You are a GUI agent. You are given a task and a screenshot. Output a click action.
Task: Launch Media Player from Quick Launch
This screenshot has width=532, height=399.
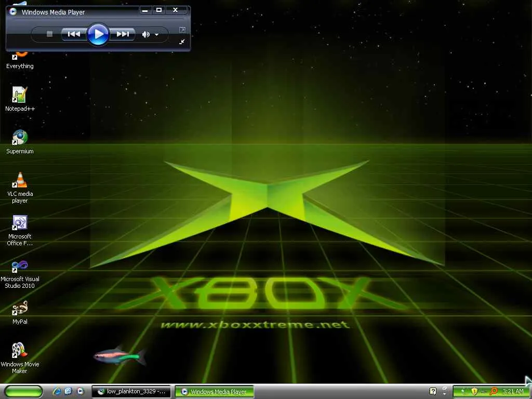[x=80, y=391]
